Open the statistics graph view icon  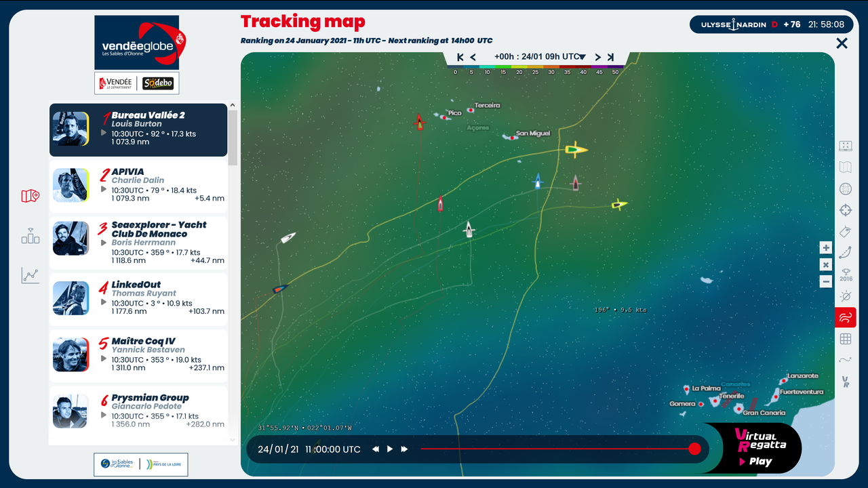pos(30,274)
